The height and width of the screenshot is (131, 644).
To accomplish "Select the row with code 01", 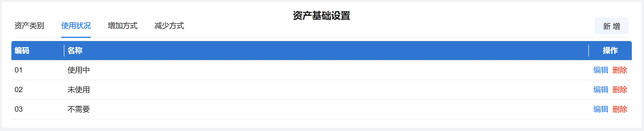I will click(19, 70).
